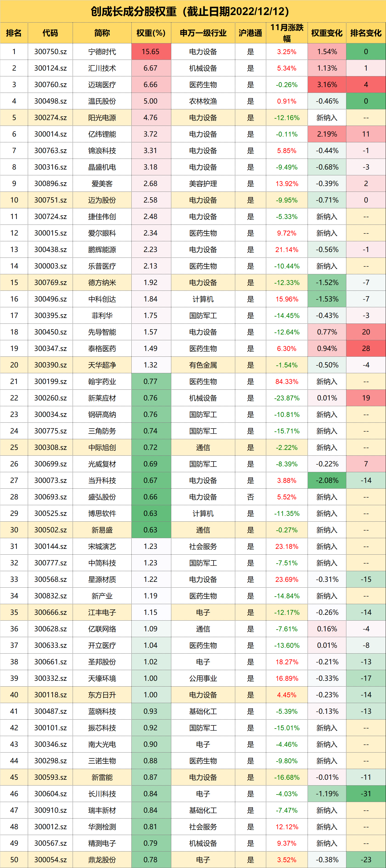The height and width of the screenshot is (868, 386).
Task: Select the 乐普医疗 cell
Action: click(102, 266)
